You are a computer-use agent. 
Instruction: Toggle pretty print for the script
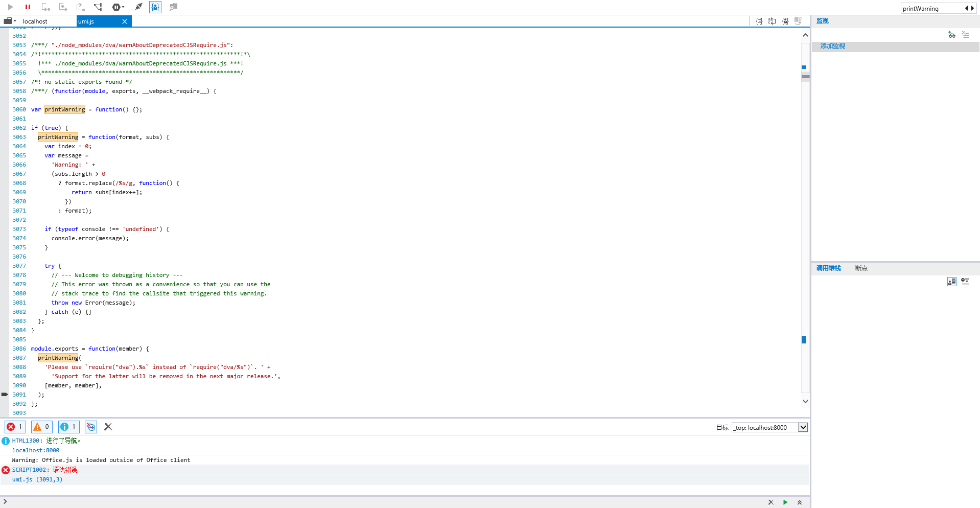[x=759, y=21]
